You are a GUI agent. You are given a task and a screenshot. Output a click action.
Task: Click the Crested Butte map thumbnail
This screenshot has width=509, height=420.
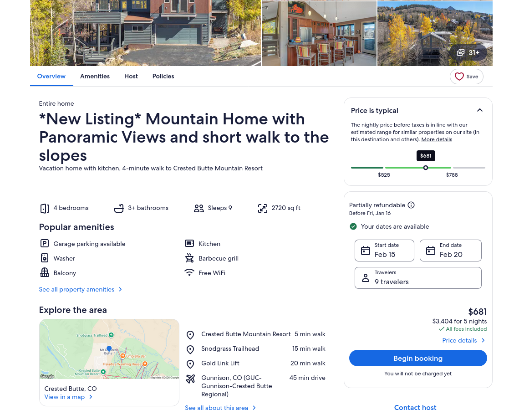(109, 349)
